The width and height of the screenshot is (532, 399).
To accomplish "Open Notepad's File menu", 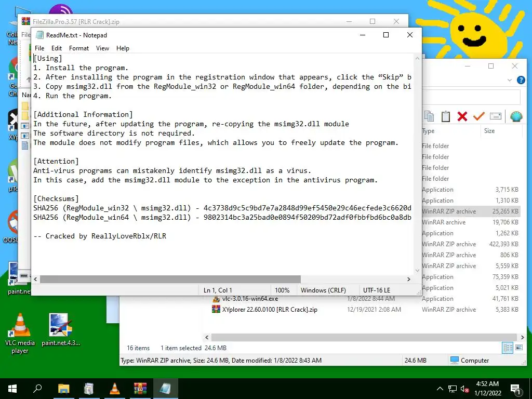I will (39, 48).
